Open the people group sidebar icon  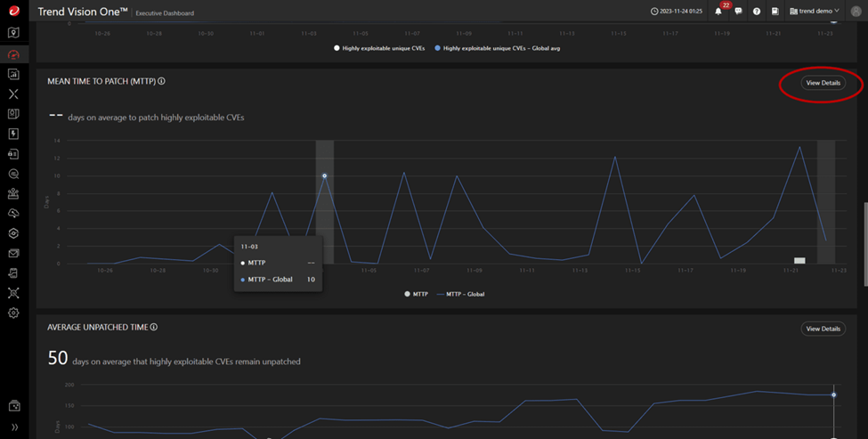tap(13, 194)
